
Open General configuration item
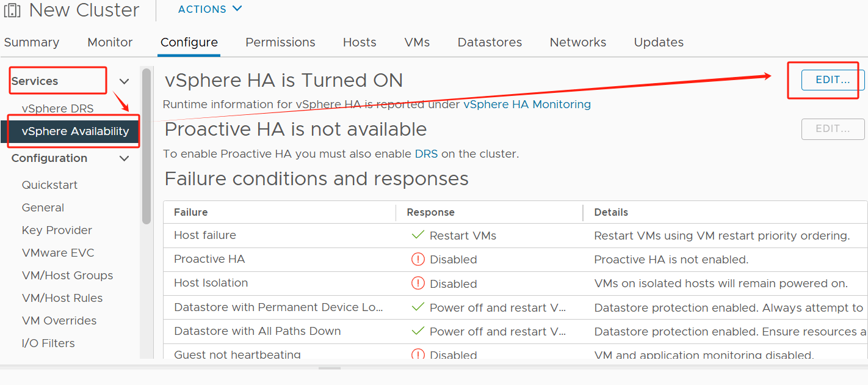pyautogui.click(x=43, y=208)
